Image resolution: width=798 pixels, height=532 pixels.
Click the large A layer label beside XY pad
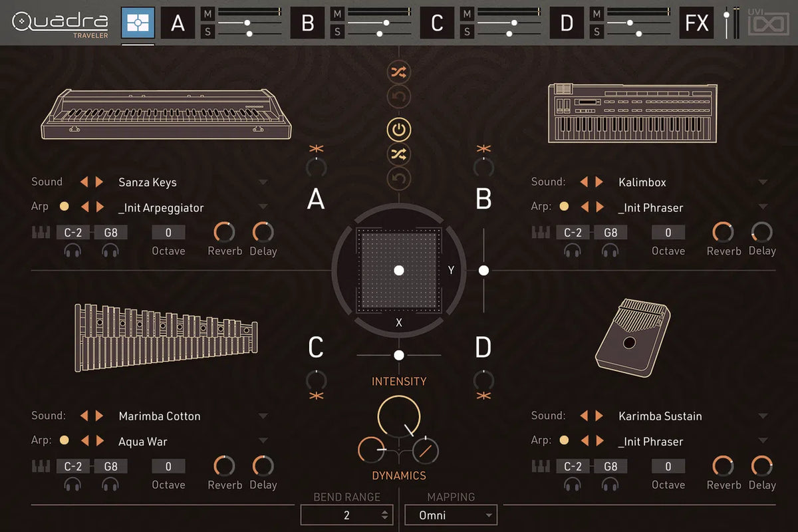(x=316, y=199)
